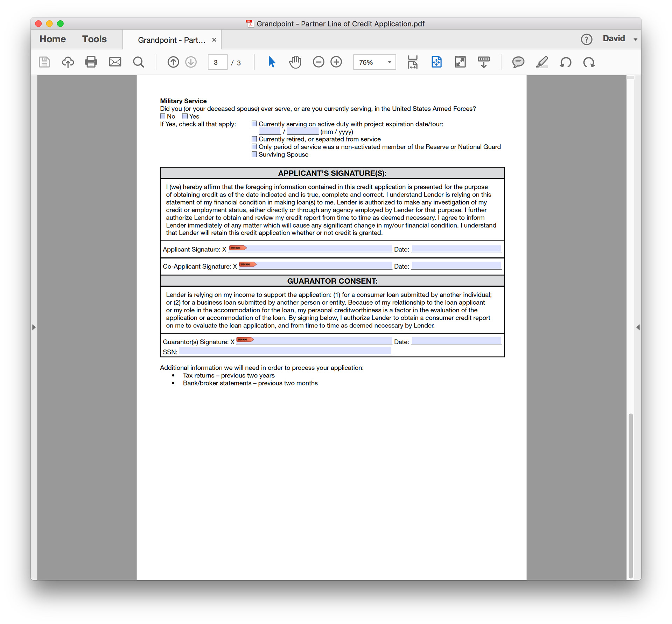Print the document using printer icon
The image size is (672, 624).
91,62
